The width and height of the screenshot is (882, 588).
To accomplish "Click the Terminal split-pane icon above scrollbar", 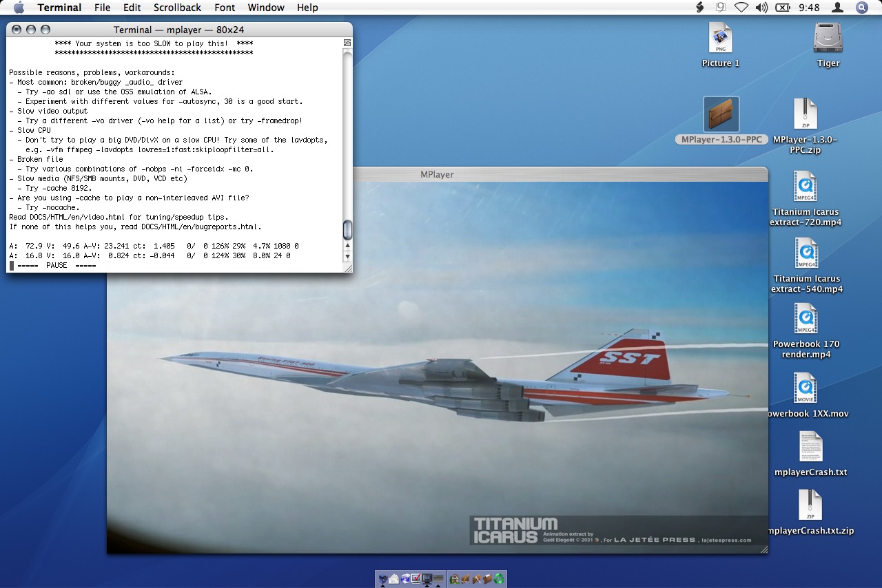I will [347, 43].
